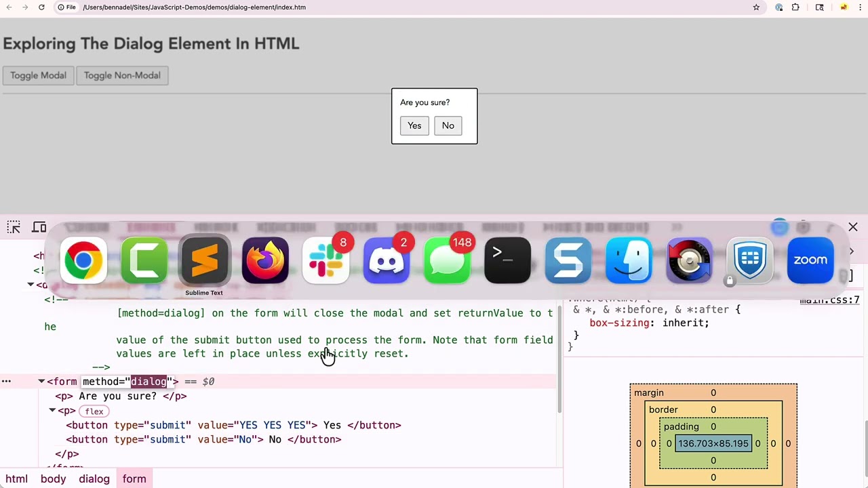Viewport: 868px width, 488px height.
Task: Switch to Slack in app switcher
Action: [x=325, y=260]
